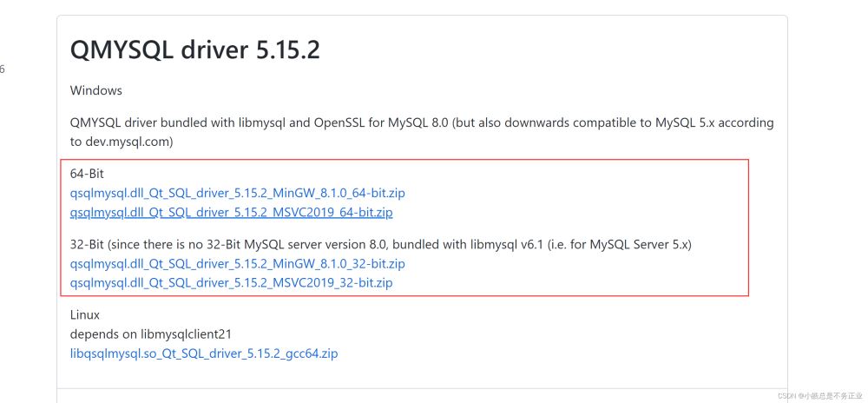
Task: Click the "depends on libmysqlclient21" text
Action: (x=151, y=334)
